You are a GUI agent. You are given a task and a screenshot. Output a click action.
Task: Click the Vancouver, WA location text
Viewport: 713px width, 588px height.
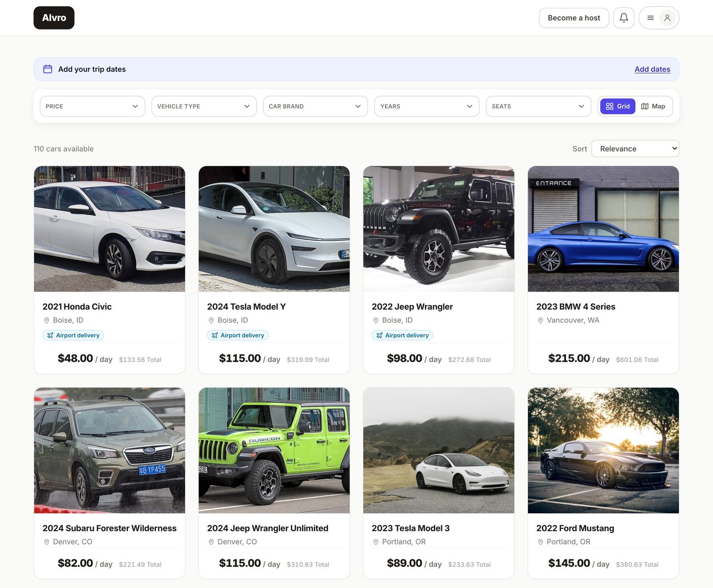click(x=573, y=321)
